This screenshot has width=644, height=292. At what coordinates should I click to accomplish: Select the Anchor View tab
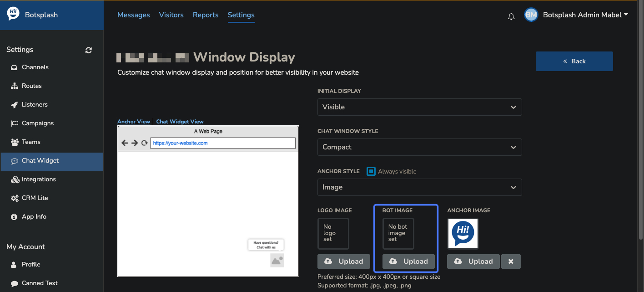(x=134, y=122)
